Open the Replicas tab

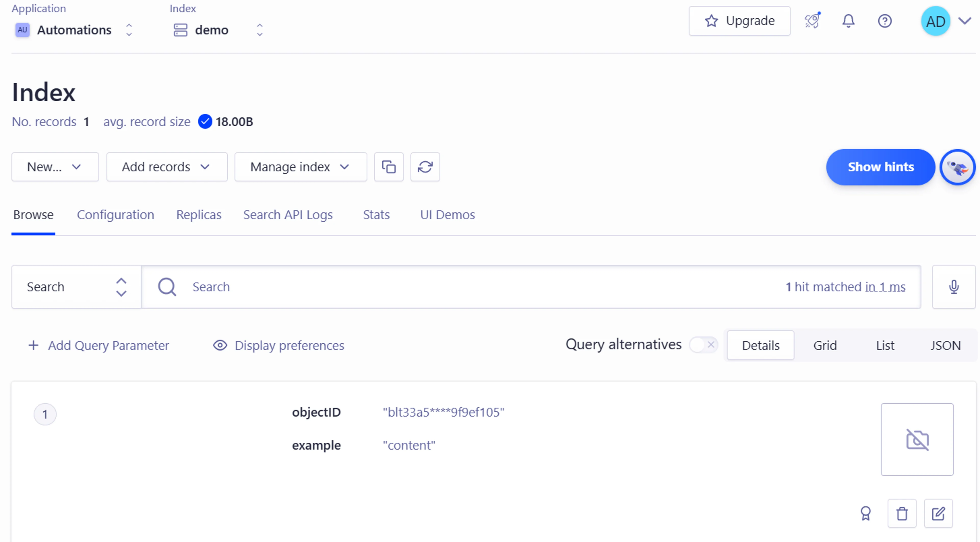199,215
